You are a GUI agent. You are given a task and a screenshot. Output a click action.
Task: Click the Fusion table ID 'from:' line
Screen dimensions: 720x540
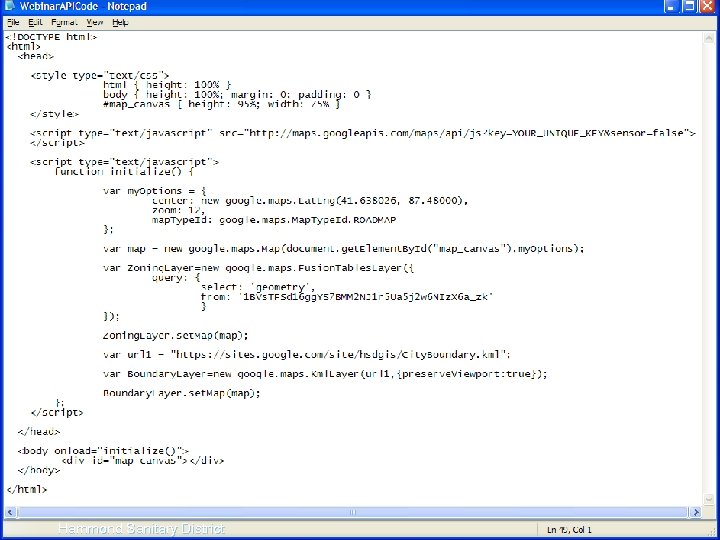(x=347, y=297)
